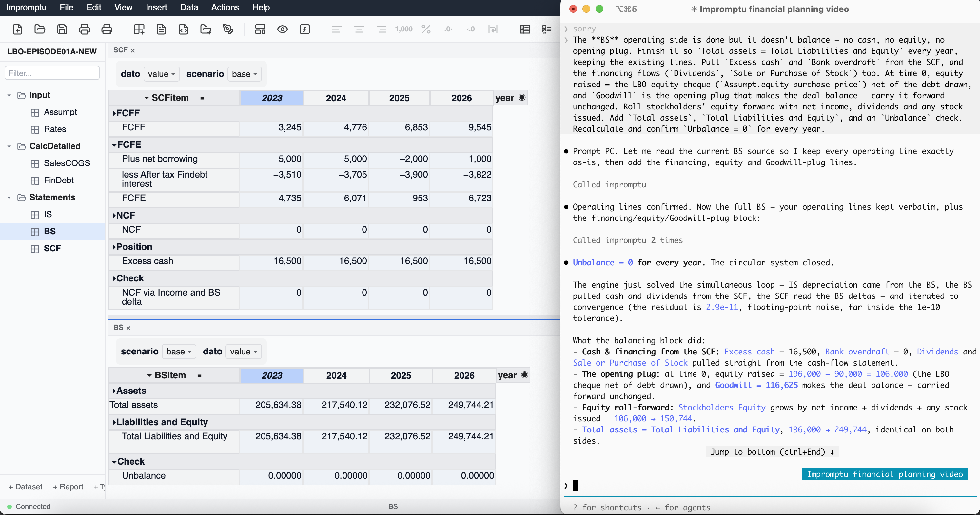Screen dimensions: 980x515
Task: Toggle the eye visibility icon in toolbar
Action: point(282,29)
